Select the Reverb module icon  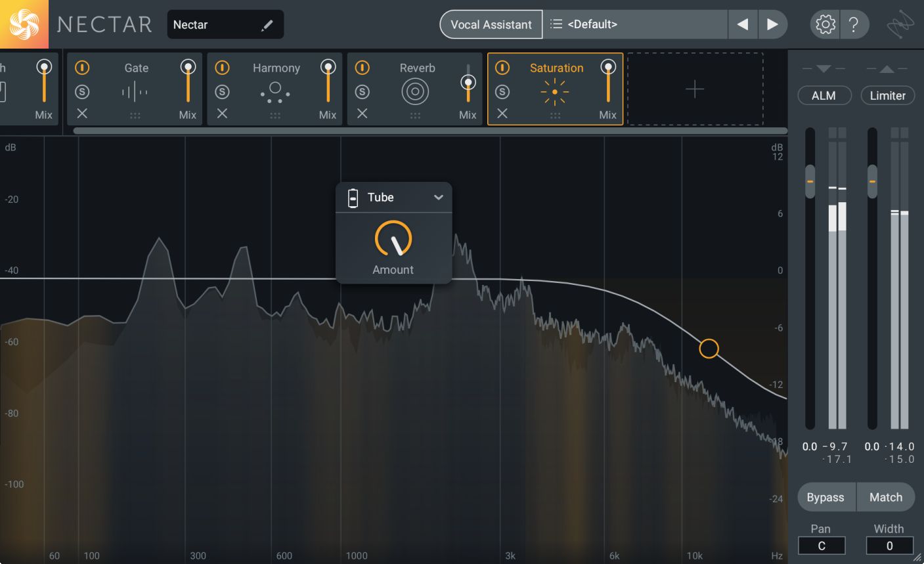(415, 92)
